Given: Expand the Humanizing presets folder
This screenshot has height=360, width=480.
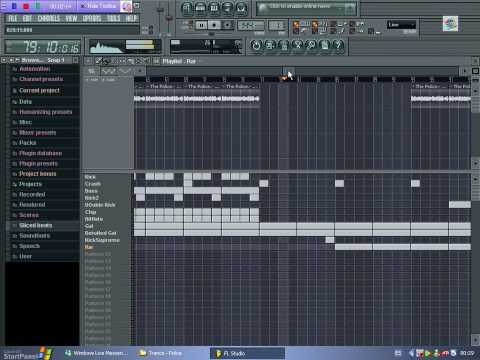Looking at the screenshot, I should coord(46,112).
